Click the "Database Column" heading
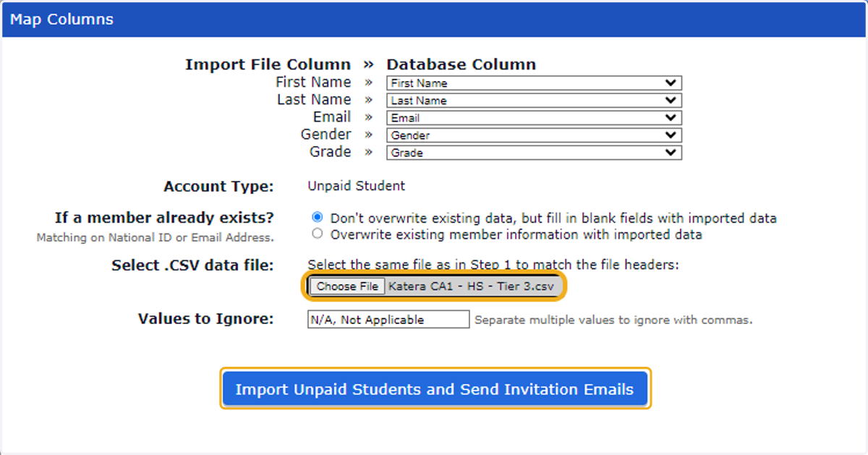The width and height of the screenshot is (868, 455). [x=461, y=64]
